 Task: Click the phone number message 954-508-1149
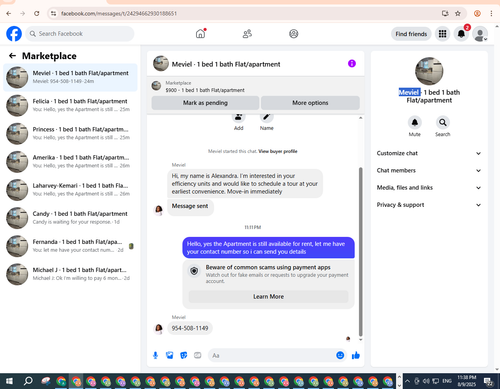pos(190,328)
